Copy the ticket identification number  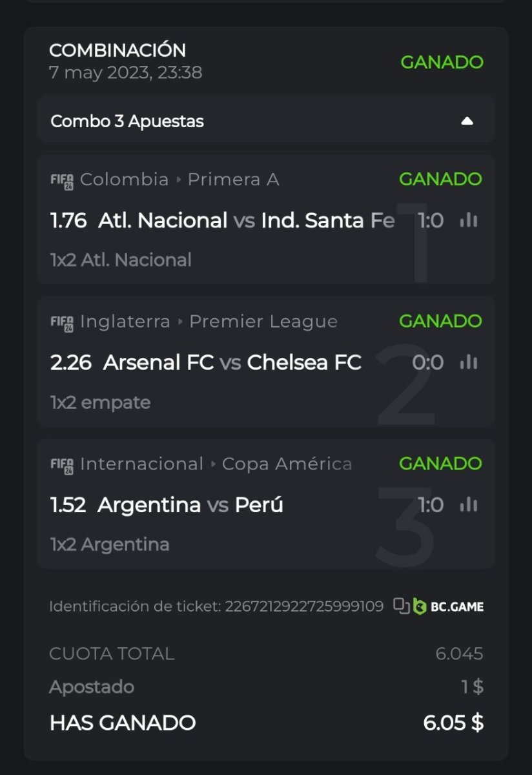point(402,606)
